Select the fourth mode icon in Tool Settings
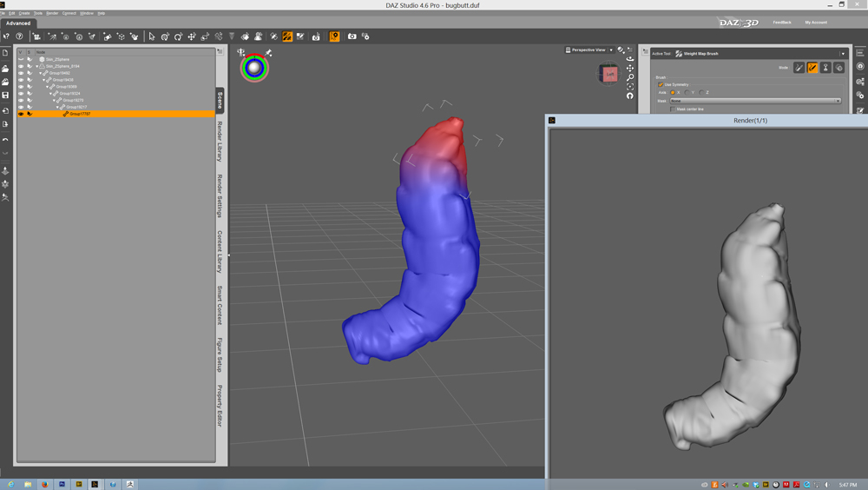The image size is (868, 490). point(838,68)
